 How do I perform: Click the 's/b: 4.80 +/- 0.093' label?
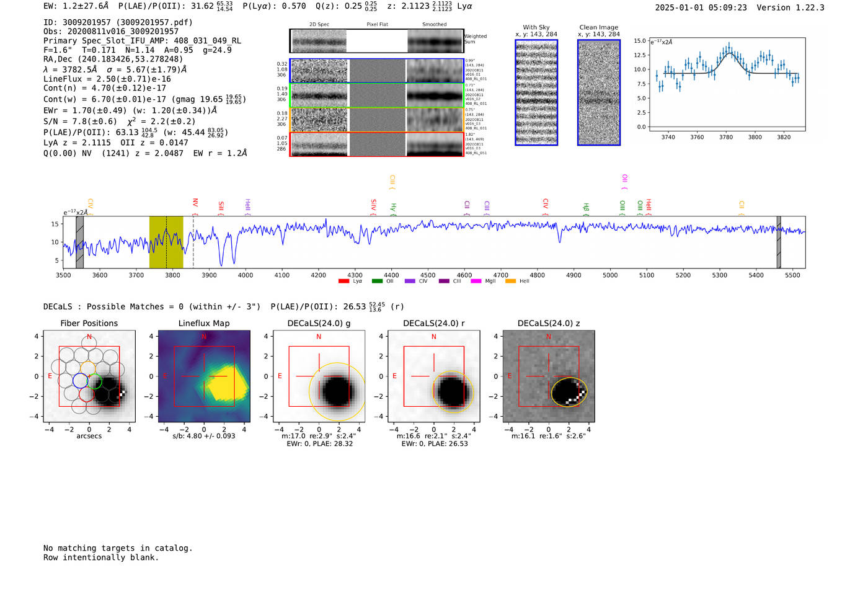coord(204,436)
